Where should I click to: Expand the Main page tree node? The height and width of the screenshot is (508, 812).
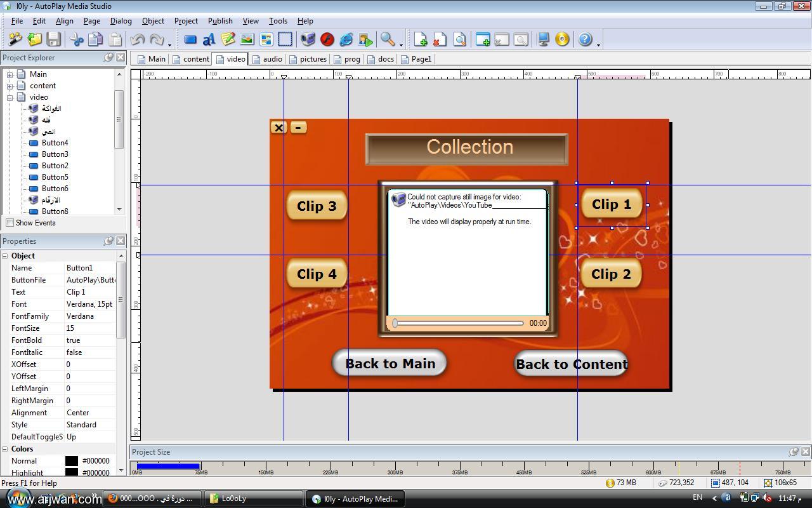tap(10, 74)
